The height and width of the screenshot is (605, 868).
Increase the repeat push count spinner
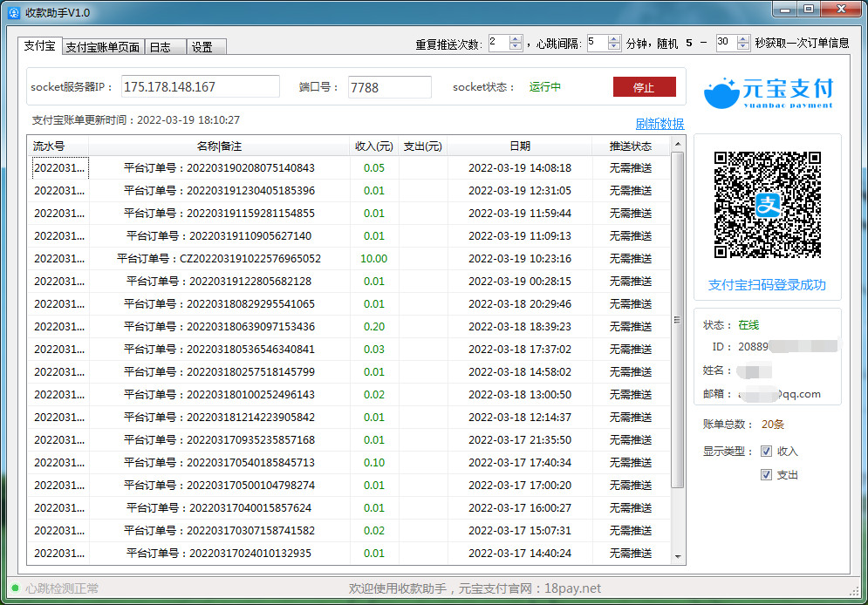[516, 39]
